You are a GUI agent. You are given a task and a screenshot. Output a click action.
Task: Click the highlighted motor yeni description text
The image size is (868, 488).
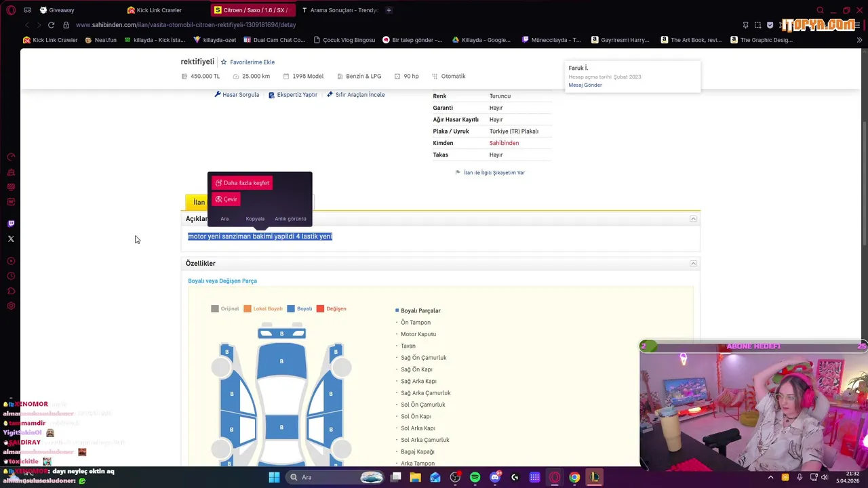coord(260,237)
